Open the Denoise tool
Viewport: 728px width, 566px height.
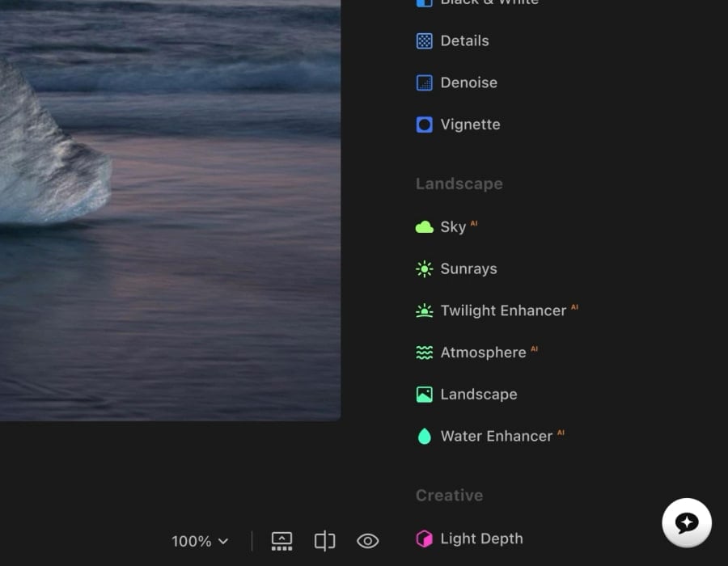pos(425,82)
